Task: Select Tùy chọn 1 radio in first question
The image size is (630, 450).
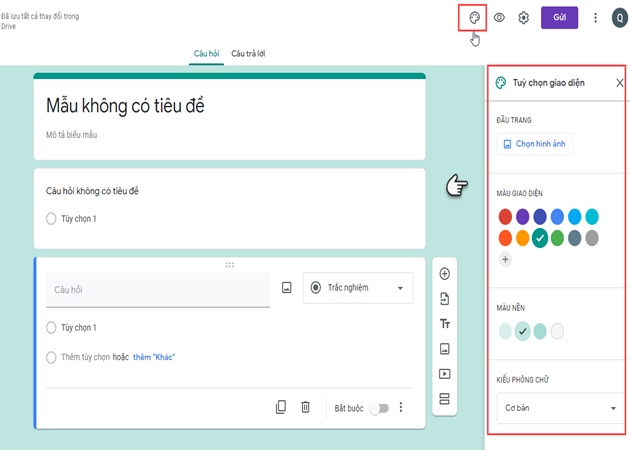Action: 51,219
